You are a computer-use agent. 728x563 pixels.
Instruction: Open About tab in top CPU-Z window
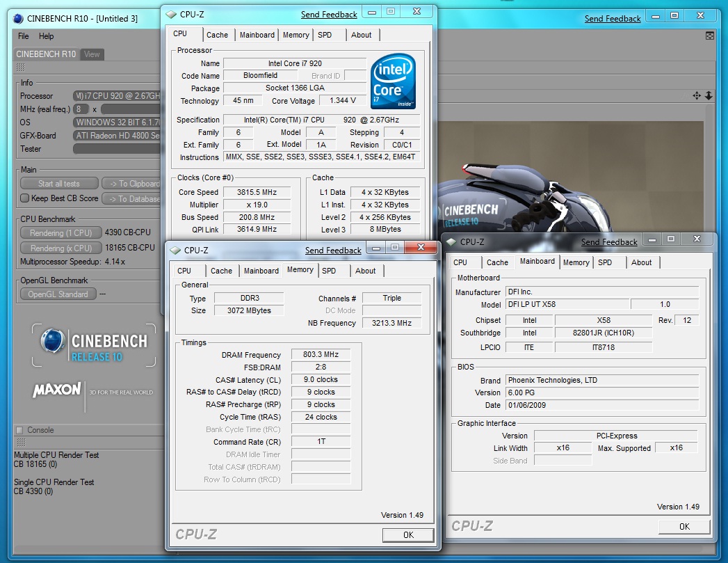[x=361, y=35]
